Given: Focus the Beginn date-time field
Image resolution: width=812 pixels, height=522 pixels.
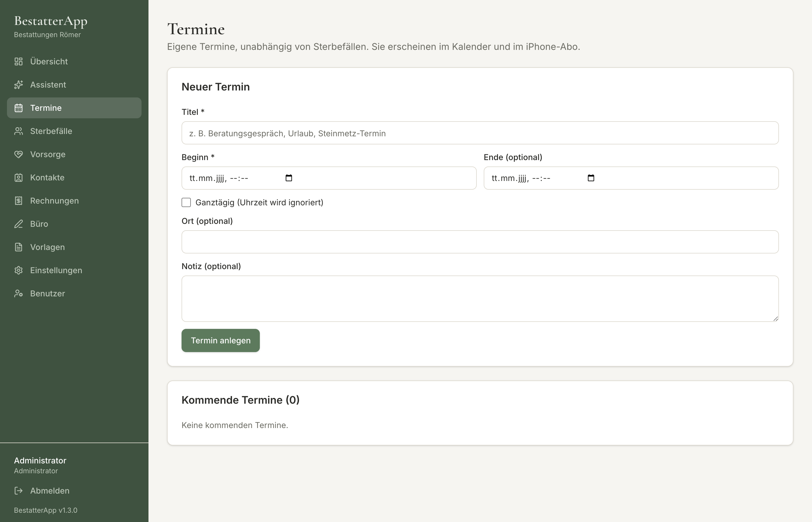Looking at the screenshot, I should (x=329, y=178).
